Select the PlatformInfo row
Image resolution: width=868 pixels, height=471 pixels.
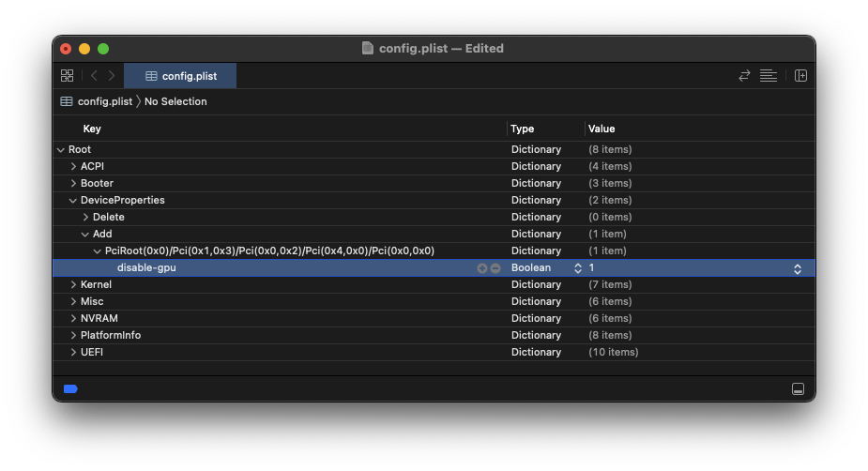click(x=111, y=336)
